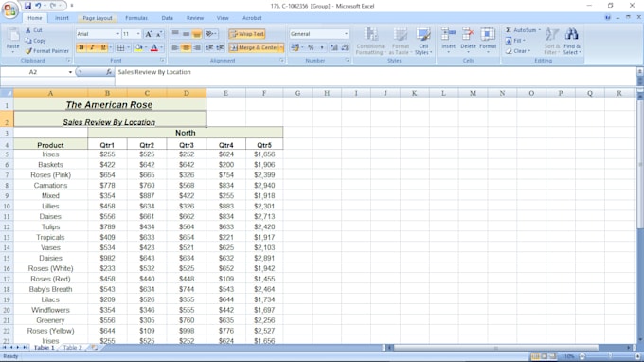Align text to the left

pyautogui.click(x=175, y=47)
